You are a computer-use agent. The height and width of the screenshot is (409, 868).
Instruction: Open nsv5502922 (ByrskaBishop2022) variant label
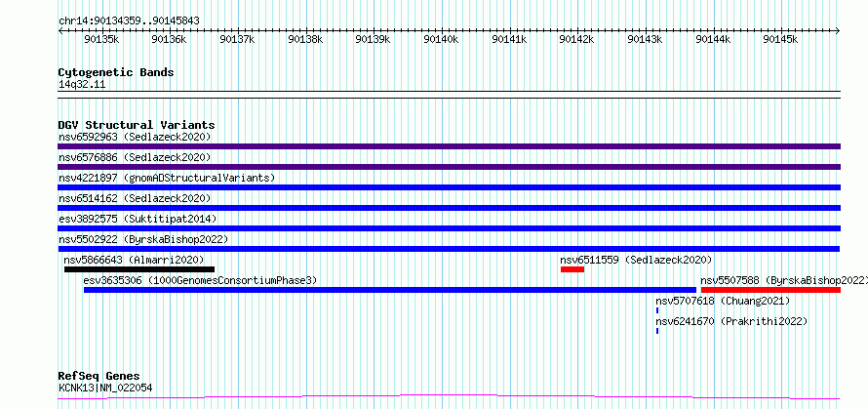tap(143, 239)
